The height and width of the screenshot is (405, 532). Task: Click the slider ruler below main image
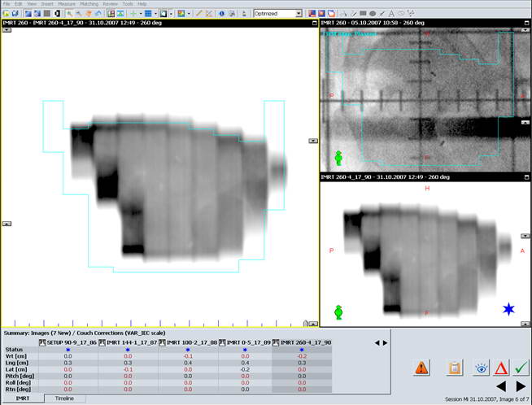click(155, 324)
